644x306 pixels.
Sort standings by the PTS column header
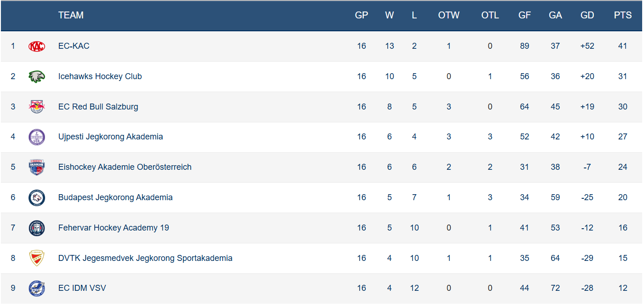coord(622,15)
